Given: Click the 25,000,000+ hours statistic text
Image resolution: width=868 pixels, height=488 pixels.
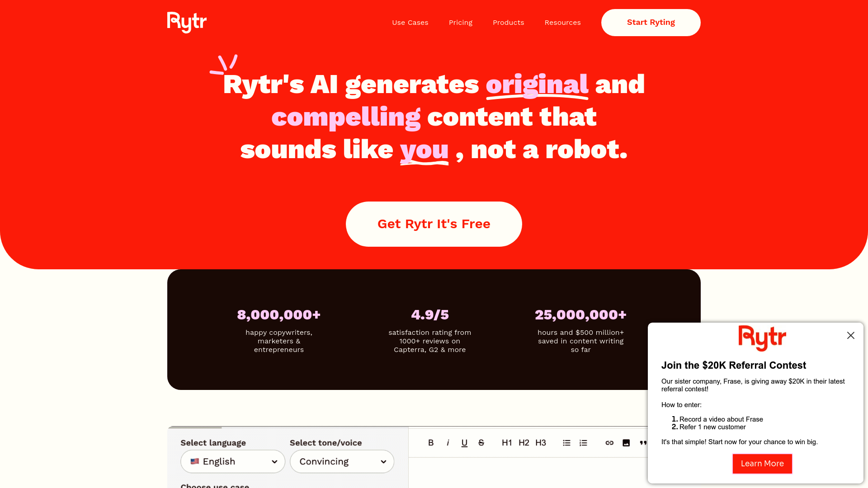Looking at the screenshot, I should [x=581, y=315].
